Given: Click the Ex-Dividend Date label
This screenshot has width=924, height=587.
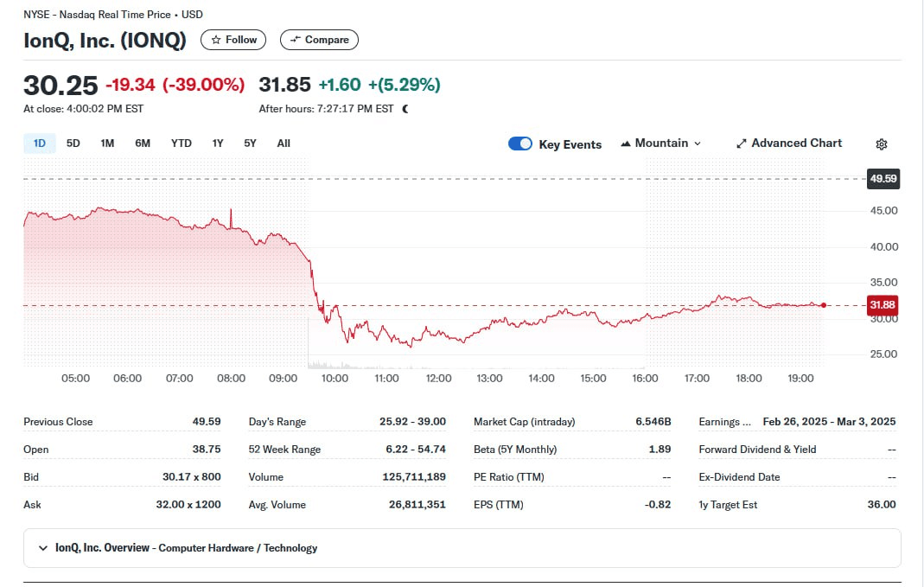Looking at the screenshot, I should pos(739,477).
